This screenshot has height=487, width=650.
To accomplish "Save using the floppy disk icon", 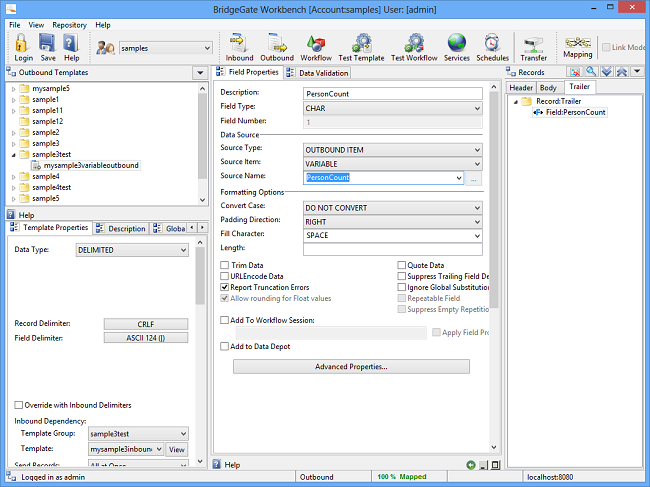I will [47, 43].
